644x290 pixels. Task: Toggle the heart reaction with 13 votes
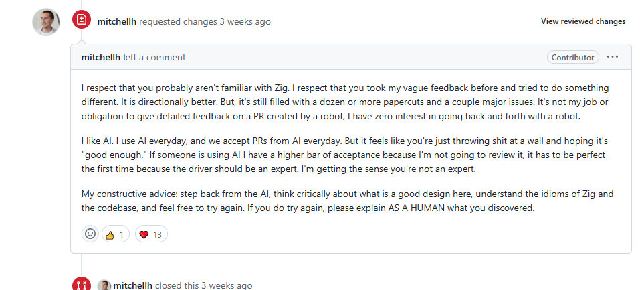pos(151,234)
